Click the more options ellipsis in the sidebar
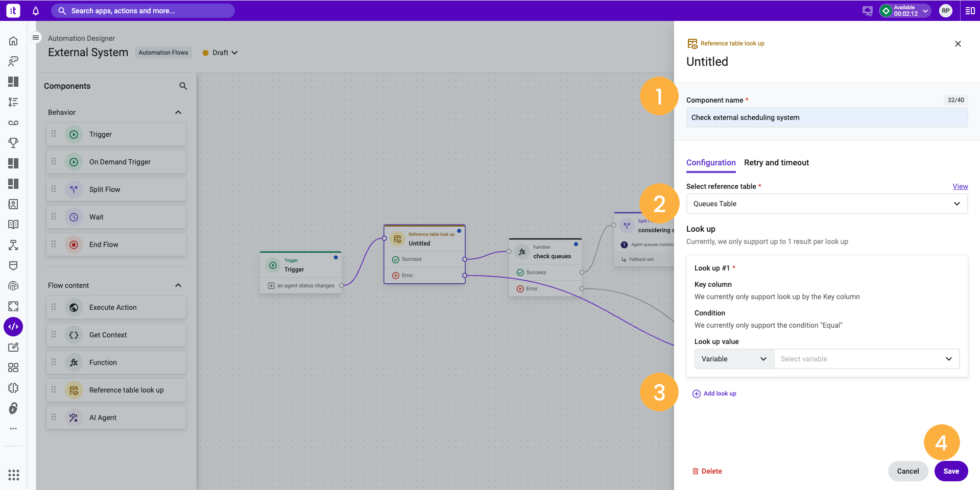Screen dimensions: 980x490 click(x=13, y=429)
